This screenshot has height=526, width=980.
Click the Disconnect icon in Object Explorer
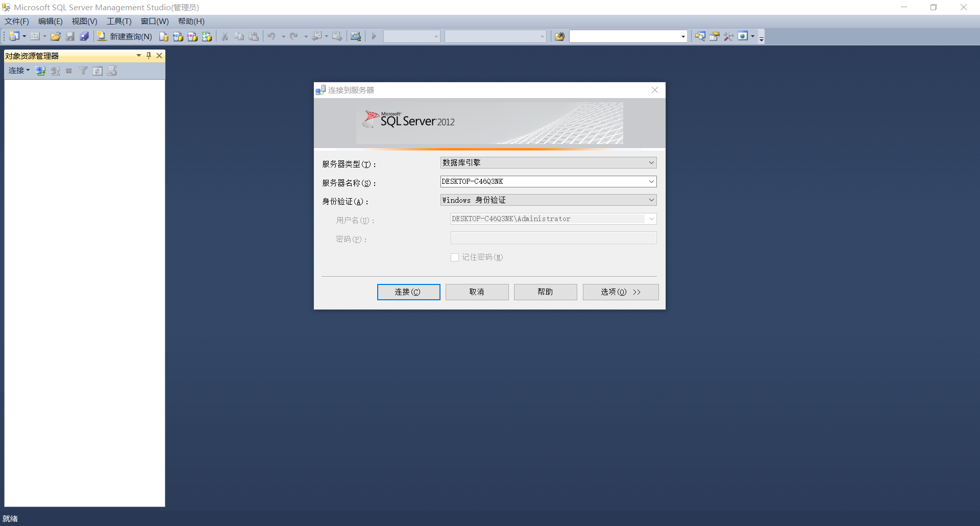(55, 71)
